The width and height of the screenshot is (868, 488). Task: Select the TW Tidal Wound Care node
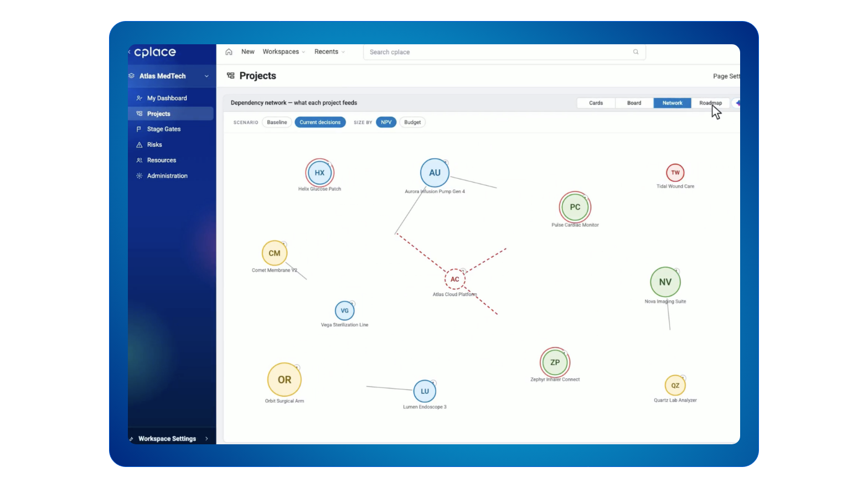pos(675,173)
